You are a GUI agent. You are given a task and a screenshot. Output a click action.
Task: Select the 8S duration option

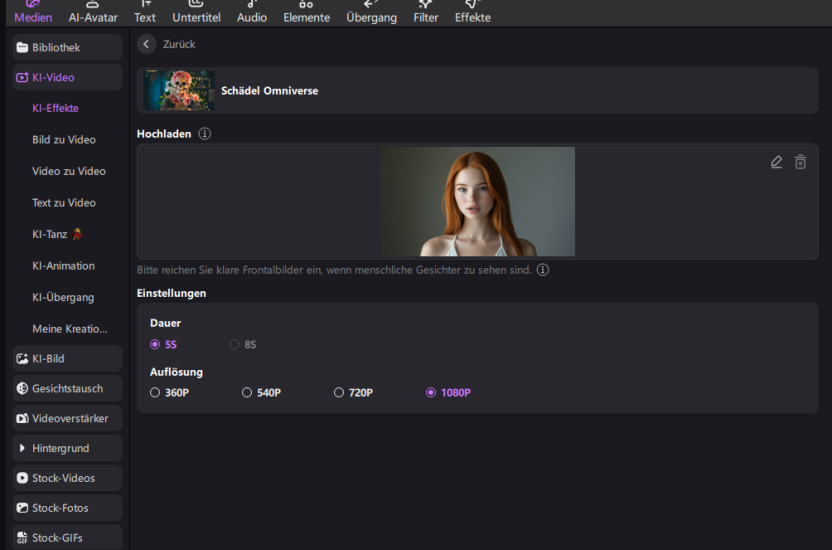(235, 344)
